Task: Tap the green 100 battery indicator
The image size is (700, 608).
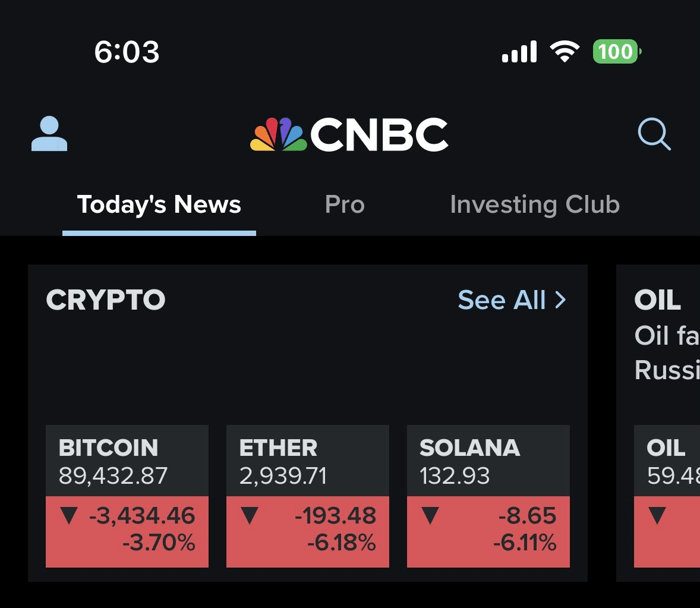Action: (x=616, y=52)
